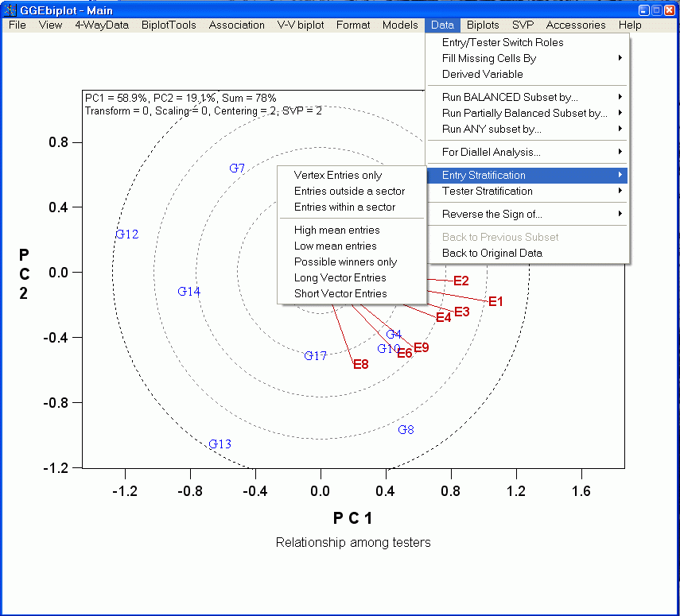
Task: Click 'Derived Variable' menu item
Action: [x=483, y=74]
